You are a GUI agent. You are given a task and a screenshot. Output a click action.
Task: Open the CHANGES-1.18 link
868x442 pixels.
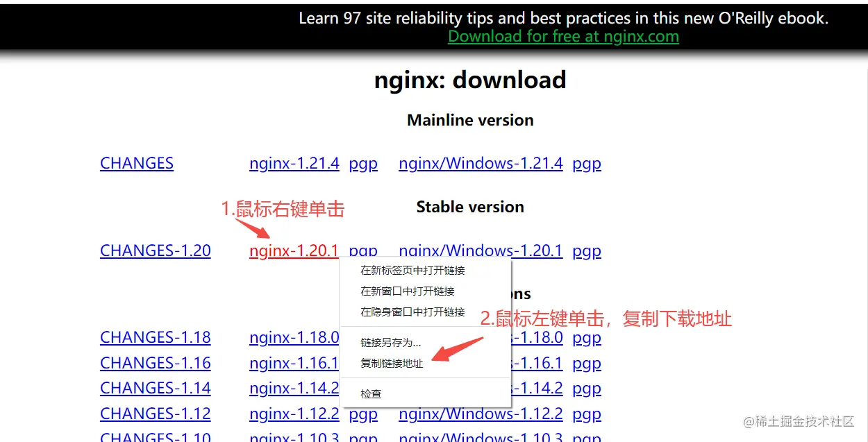156,338
